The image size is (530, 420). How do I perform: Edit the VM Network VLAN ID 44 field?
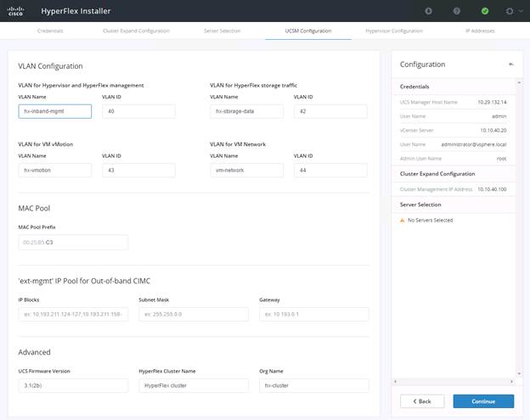pos(330,171)
